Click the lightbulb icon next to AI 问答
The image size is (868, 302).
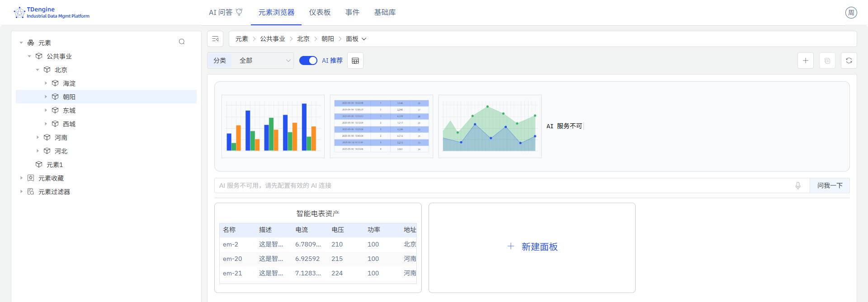click(240, 12)
